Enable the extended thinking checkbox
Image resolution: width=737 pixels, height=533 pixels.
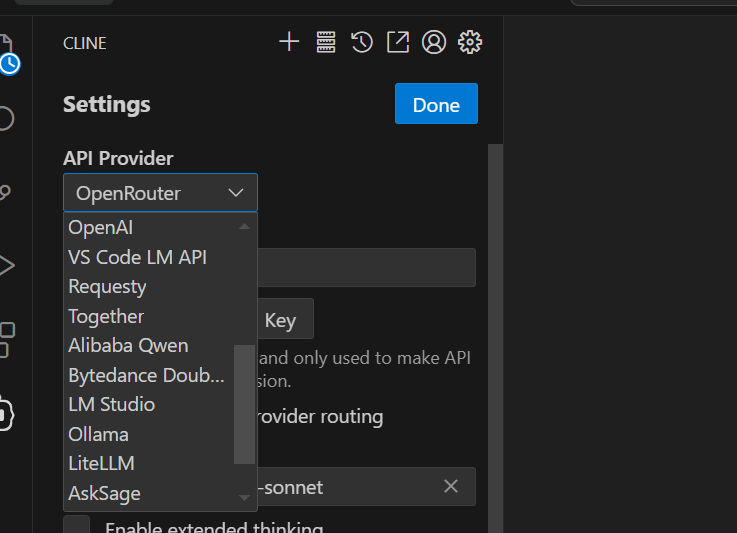[x=77, y=525]
